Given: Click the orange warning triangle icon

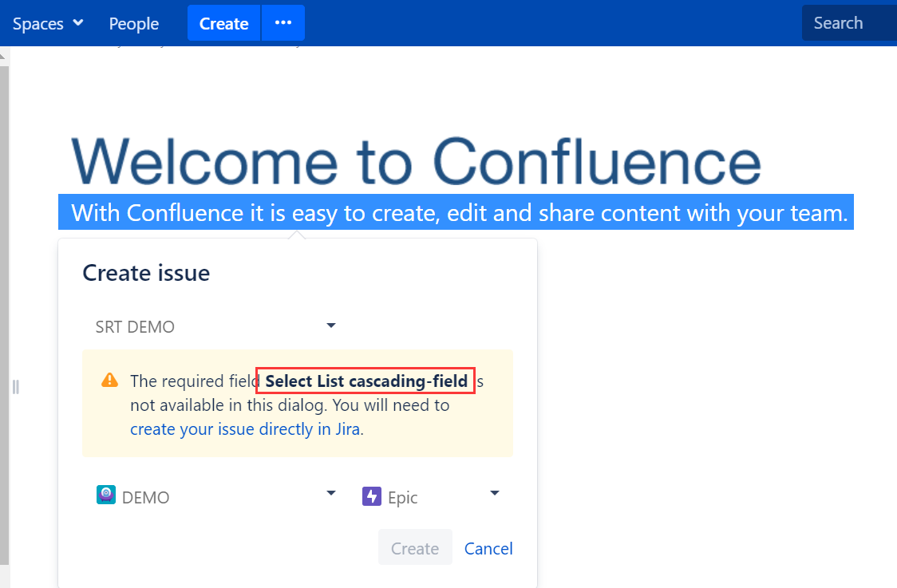Looking at the screenshot, I should [x=110, y=381].
